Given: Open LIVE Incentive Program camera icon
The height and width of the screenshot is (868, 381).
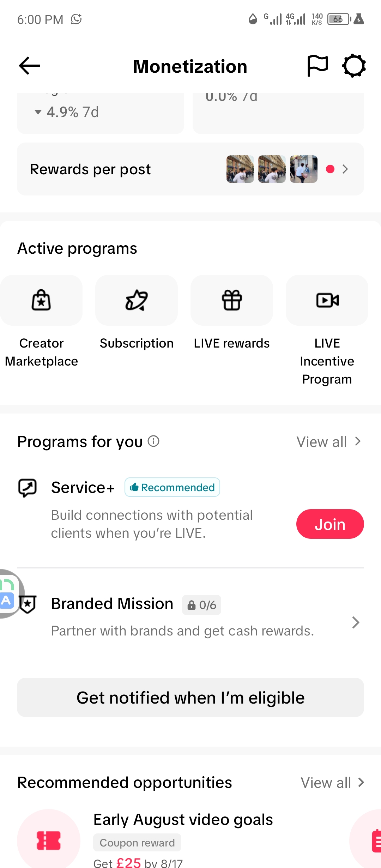Looking at the screenshot, I should point(327,300).
